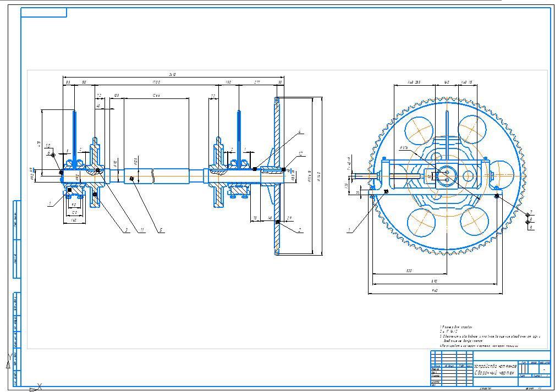Select position callout 2 at the sprocket rim

299,230
